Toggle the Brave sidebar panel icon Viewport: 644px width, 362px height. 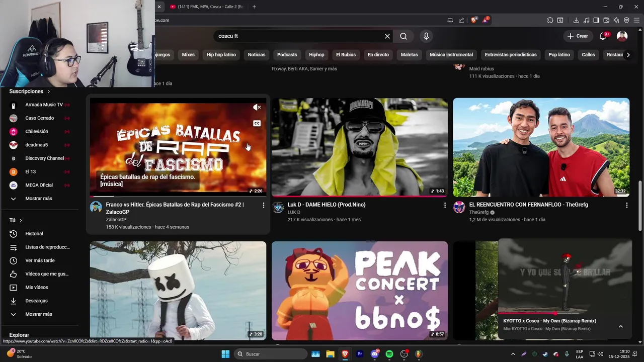pyautogui.click(x=596, y=20)
